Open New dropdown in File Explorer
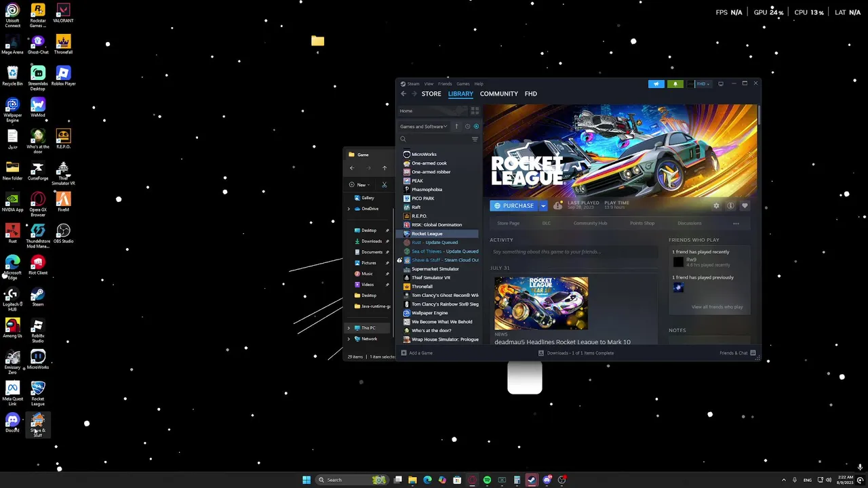The image size is (868, 488). pyautogui.click(x=360, y=185)
